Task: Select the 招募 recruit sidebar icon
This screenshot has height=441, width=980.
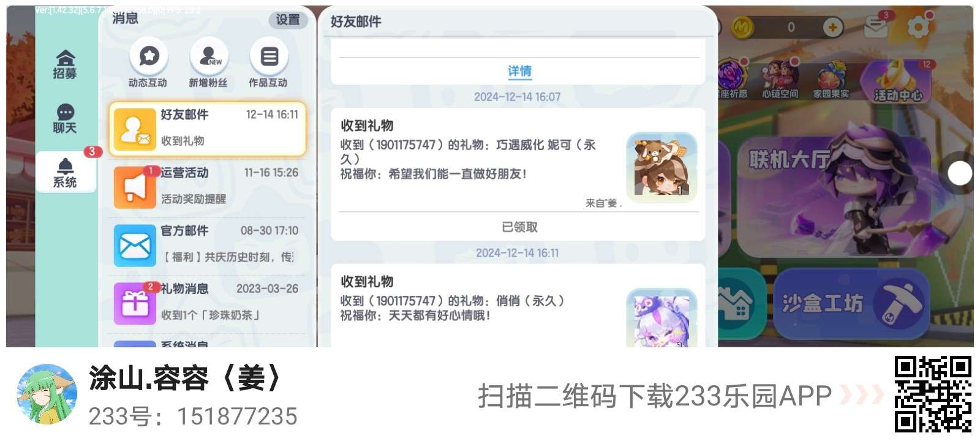Action: pos(65,65)
